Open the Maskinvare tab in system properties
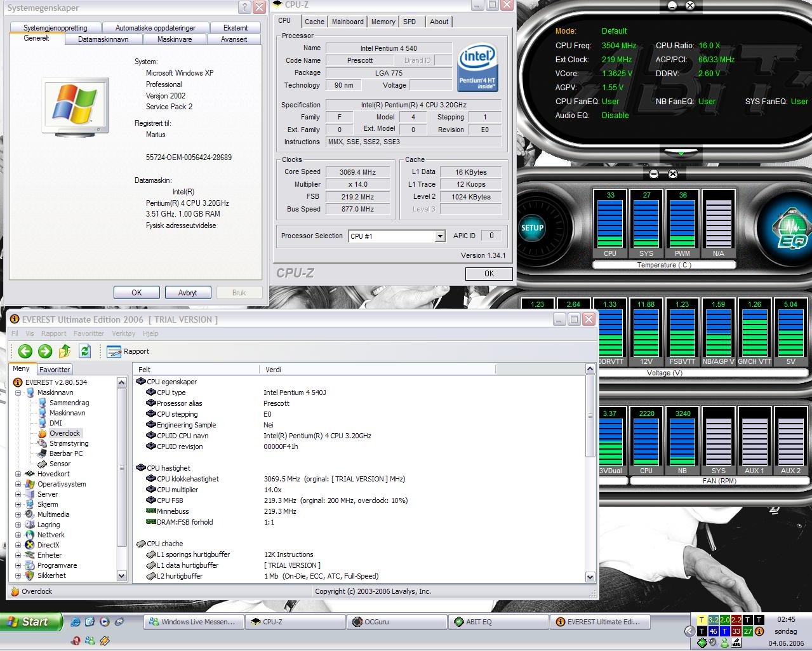Image resolution: width=812 pixels, height=651 pixels. (175, 39)
